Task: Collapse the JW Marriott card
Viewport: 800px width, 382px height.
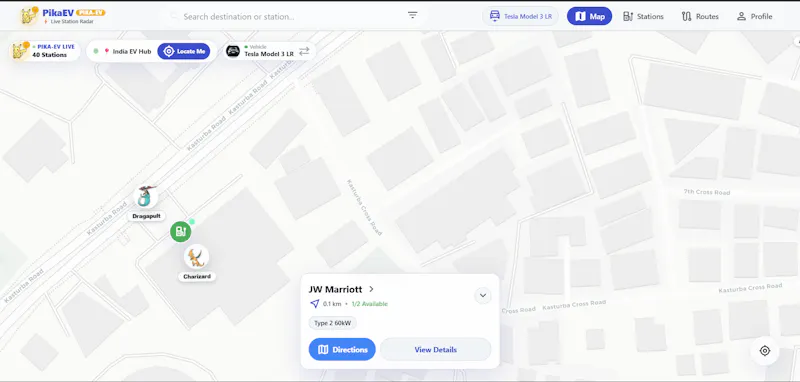Action: point(483,295)
